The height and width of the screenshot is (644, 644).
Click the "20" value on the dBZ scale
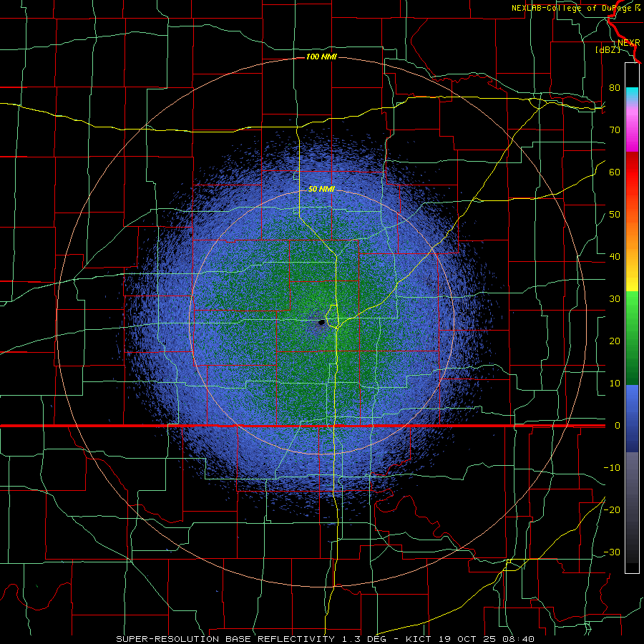[x=615, y=341]
